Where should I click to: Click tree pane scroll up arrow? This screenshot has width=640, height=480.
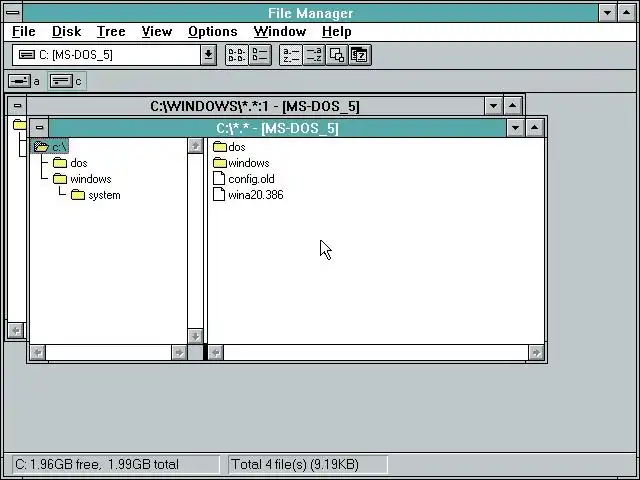pos(195,146)
